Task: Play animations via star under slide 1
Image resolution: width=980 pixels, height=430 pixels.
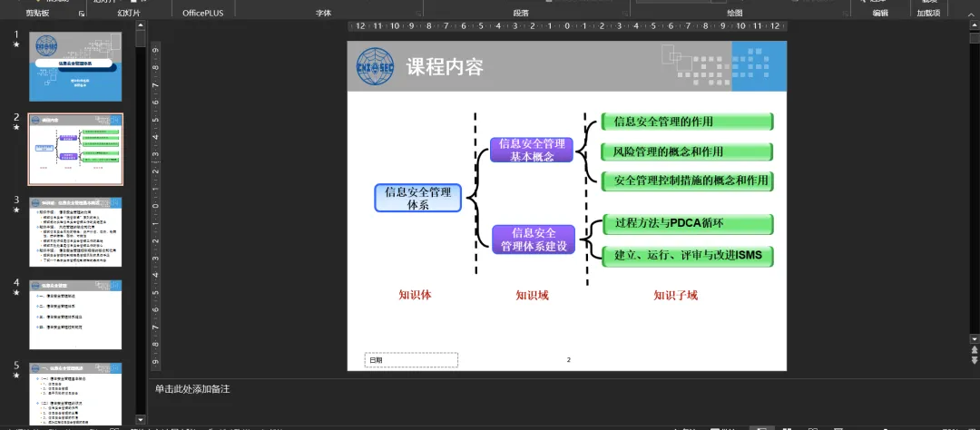Action: [17, 45]
